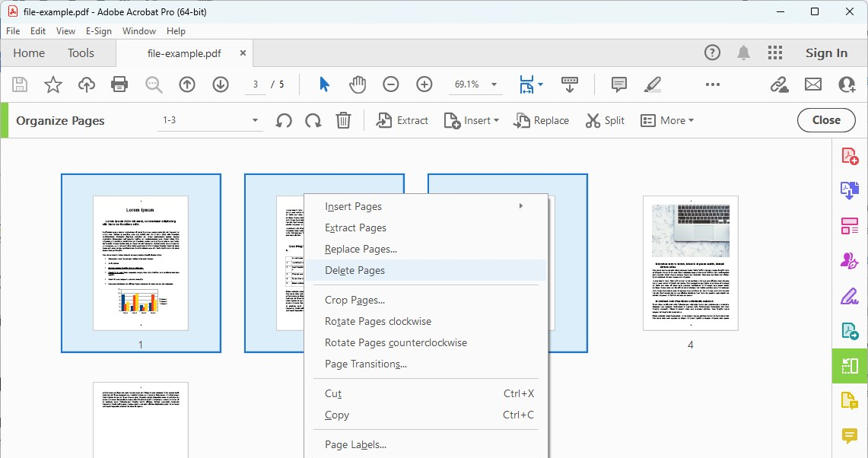Zoom out using the minus icon
The height and width of the screenshot is (458, 868).
point(391,84)
